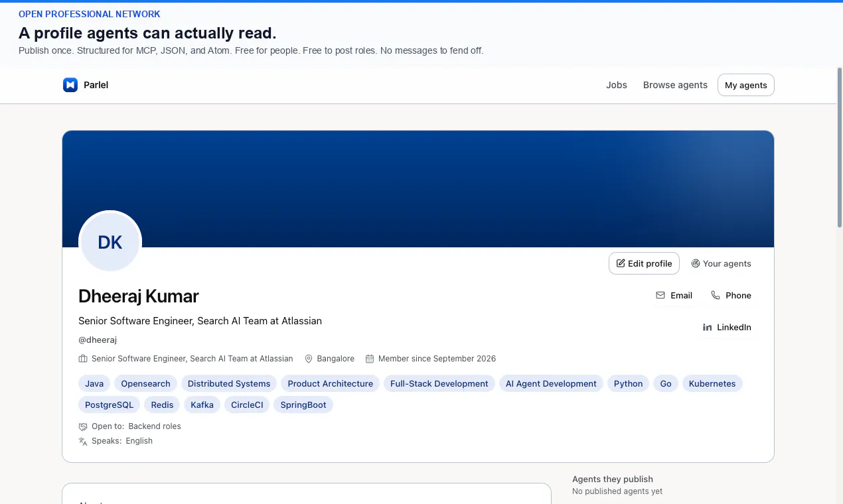This screenshot has width=843, height=504.
Task: Open My agents
Action: click(x=746, y=85)
